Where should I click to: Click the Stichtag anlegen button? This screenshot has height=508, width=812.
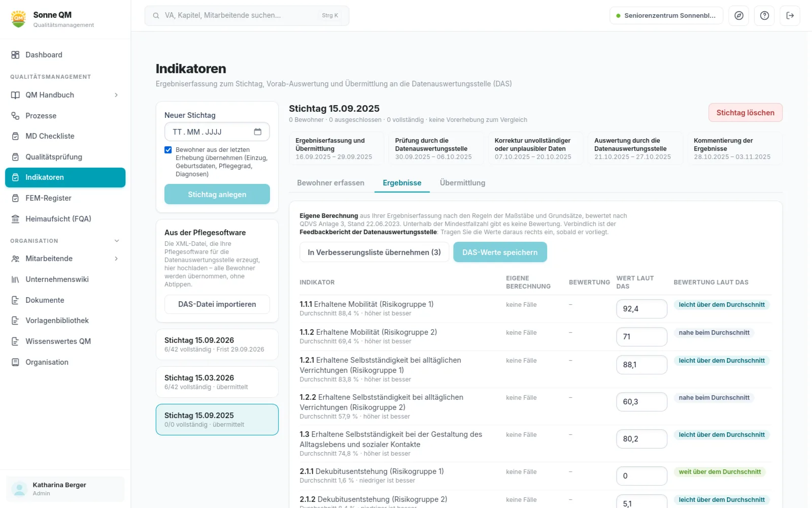[x=217, y=194]
